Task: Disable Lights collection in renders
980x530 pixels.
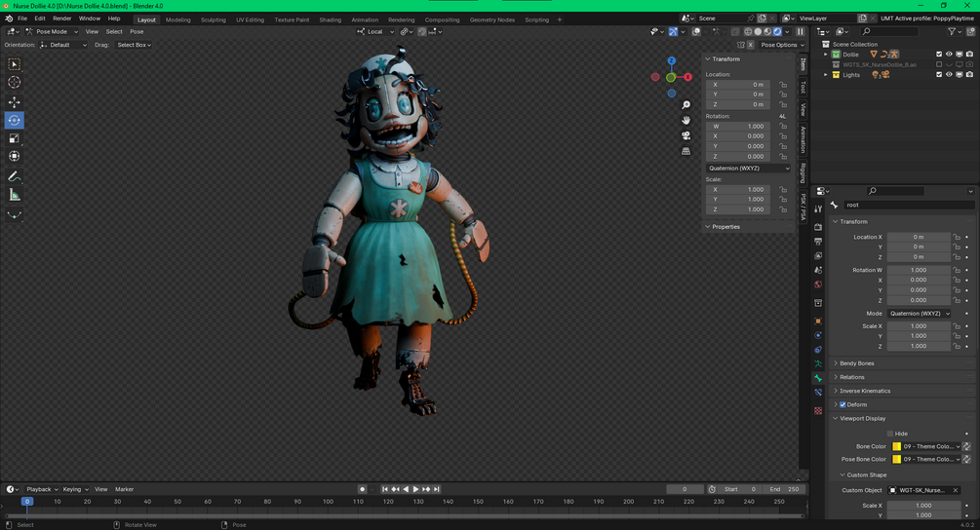Action: click(x=969, y=75)
